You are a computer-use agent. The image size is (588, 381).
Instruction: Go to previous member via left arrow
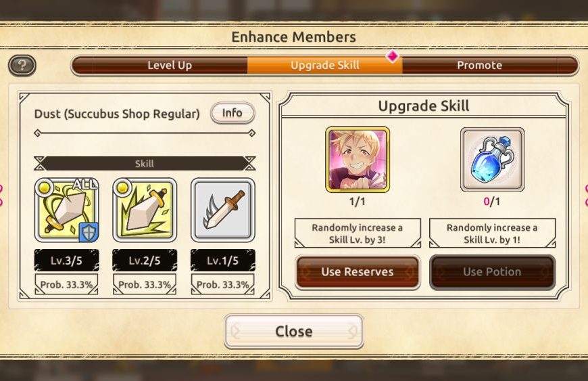coord(2,195)
